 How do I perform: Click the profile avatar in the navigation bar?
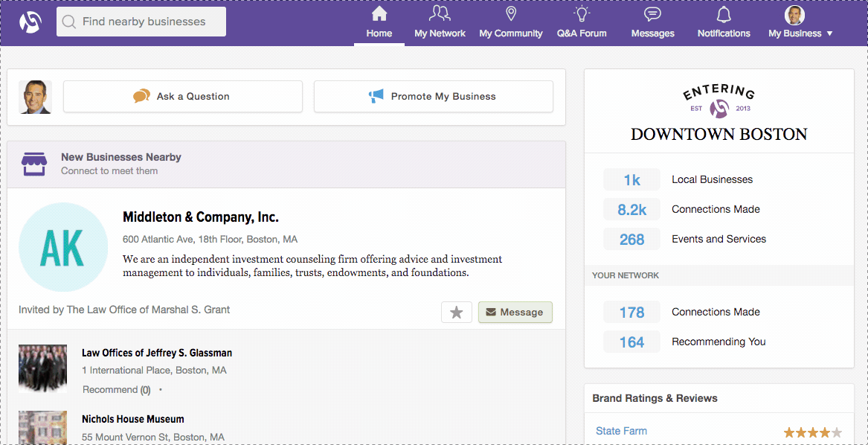click(794, 15)
